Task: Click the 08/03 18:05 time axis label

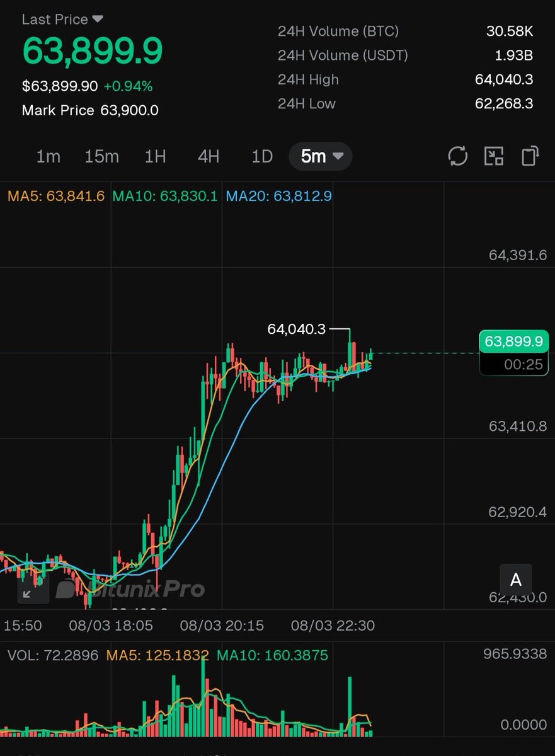Action: [111, 626]
